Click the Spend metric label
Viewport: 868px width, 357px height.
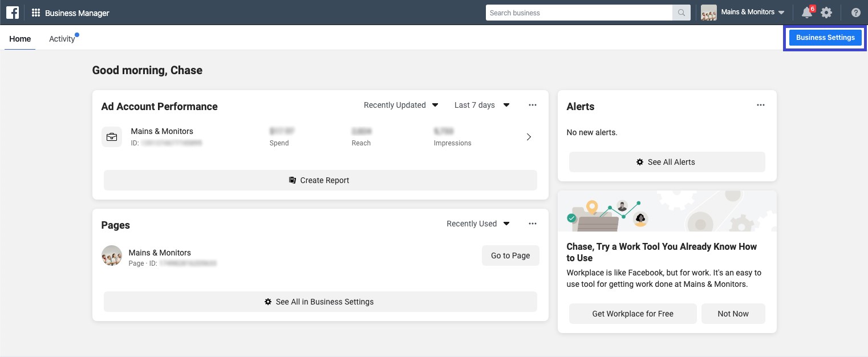[x=279, y=143]
